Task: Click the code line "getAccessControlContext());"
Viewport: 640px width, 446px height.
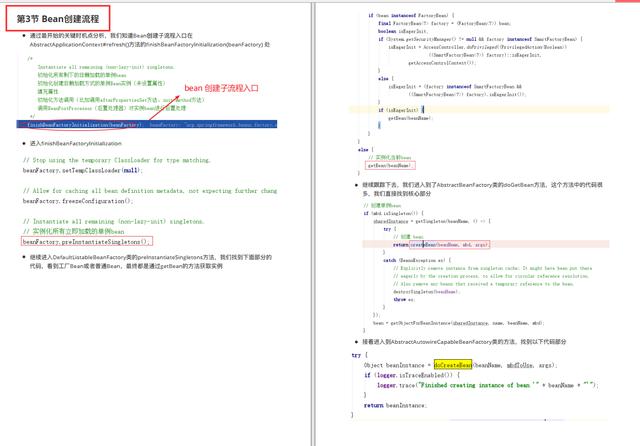Action: click(x=442, y=63)
